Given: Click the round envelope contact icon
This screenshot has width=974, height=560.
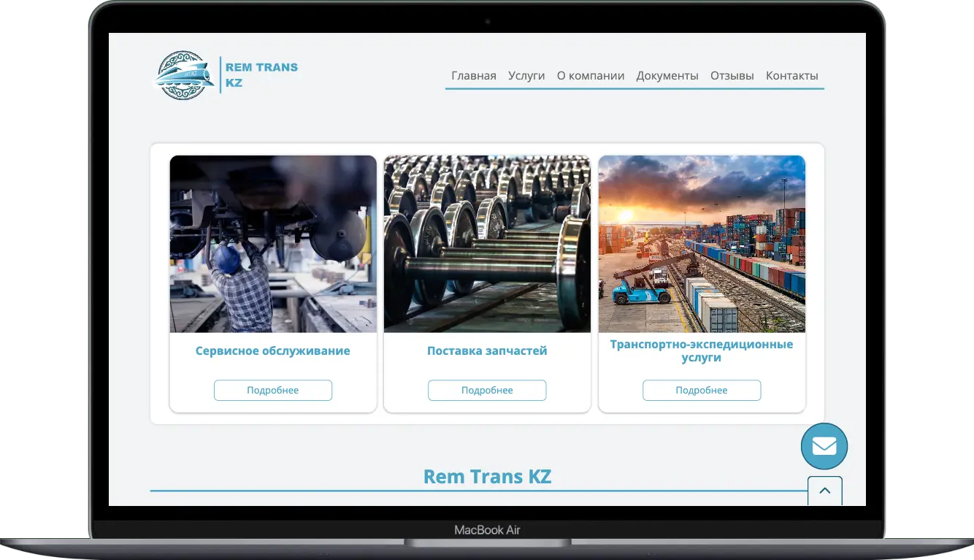Looking at the screenshot, I should point(824,446).
